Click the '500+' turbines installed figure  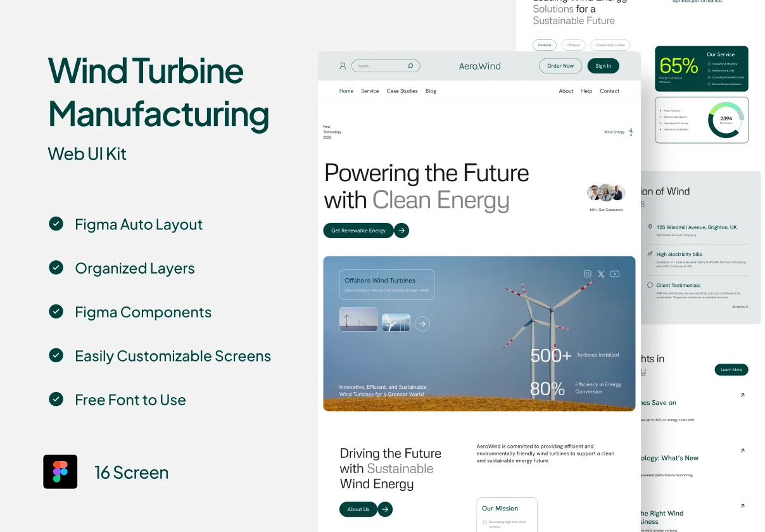[551, 355]
